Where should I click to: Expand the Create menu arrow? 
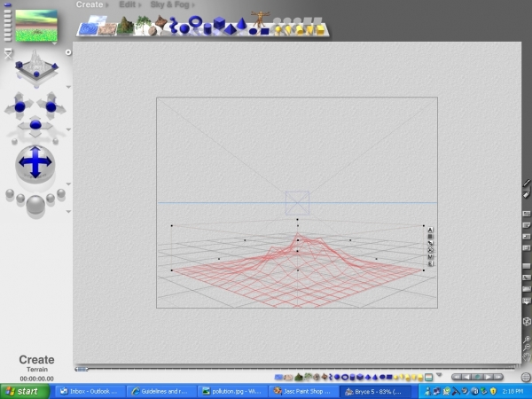tap(107, 5)
